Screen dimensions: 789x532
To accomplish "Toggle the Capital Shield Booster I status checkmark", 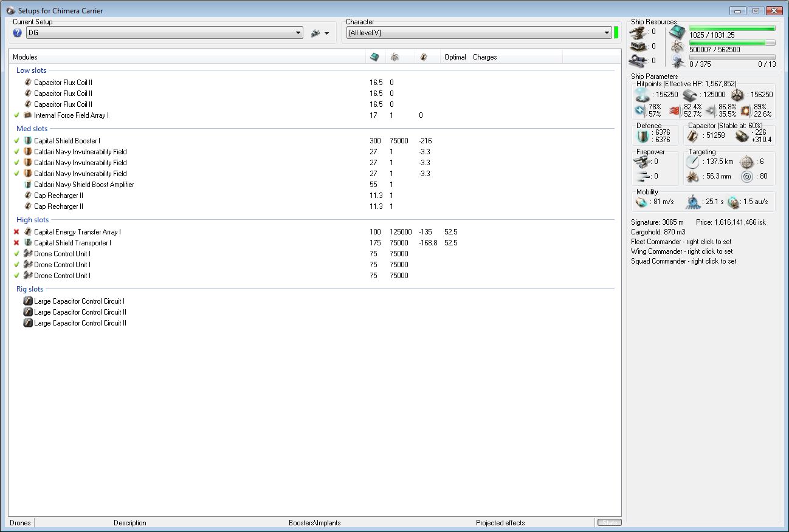I will click(17, 141).
